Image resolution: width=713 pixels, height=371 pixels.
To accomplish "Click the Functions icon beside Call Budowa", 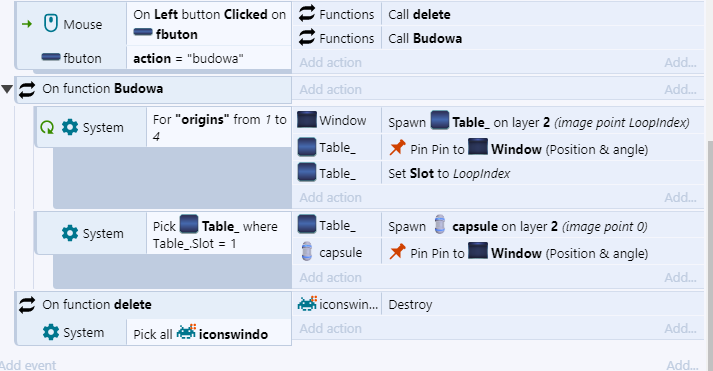I will 306,38.
